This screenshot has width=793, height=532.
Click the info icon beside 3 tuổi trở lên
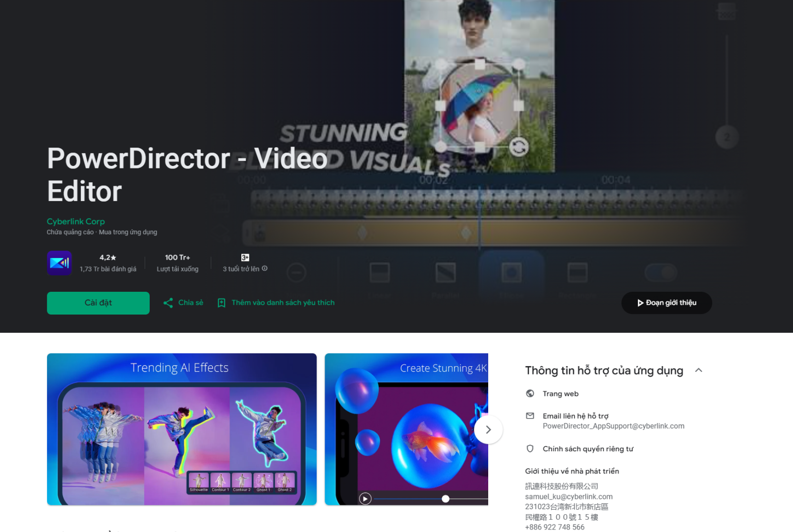click(x=265, y=268)
